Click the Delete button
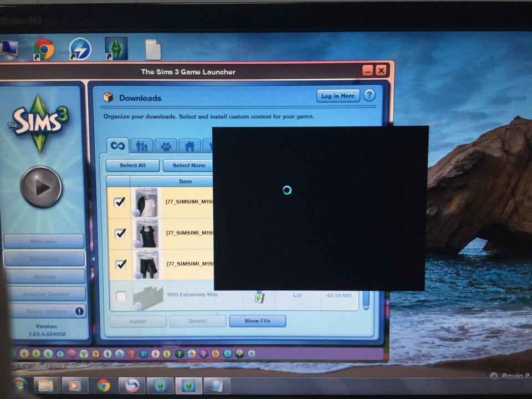This screenshot has width=532, height=399. coord(198,321)
